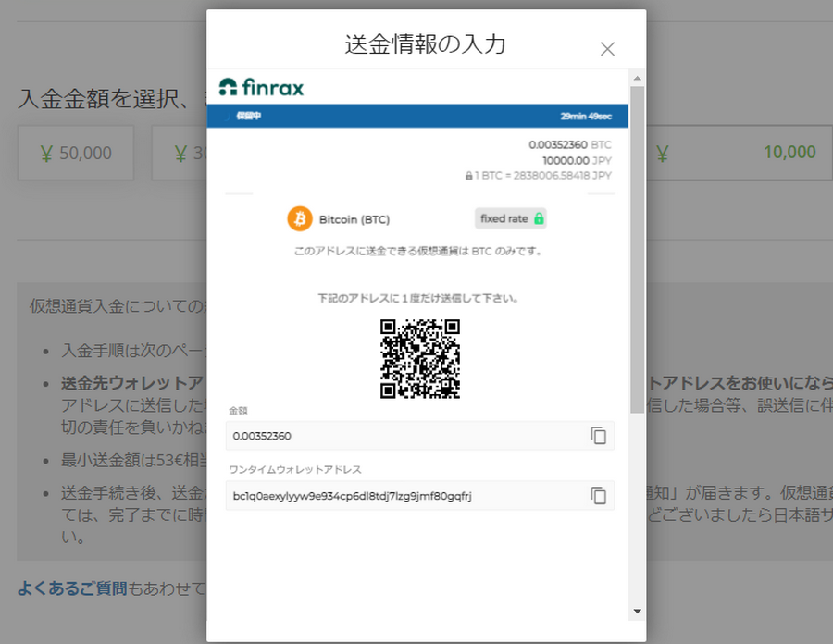Click the 下記のアドレスに1度だけ送信して下さい text

pos(418,298)
